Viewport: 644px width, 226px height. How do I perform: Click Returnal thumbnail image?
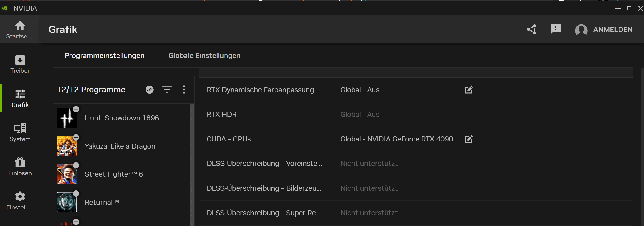pos(66,202)
